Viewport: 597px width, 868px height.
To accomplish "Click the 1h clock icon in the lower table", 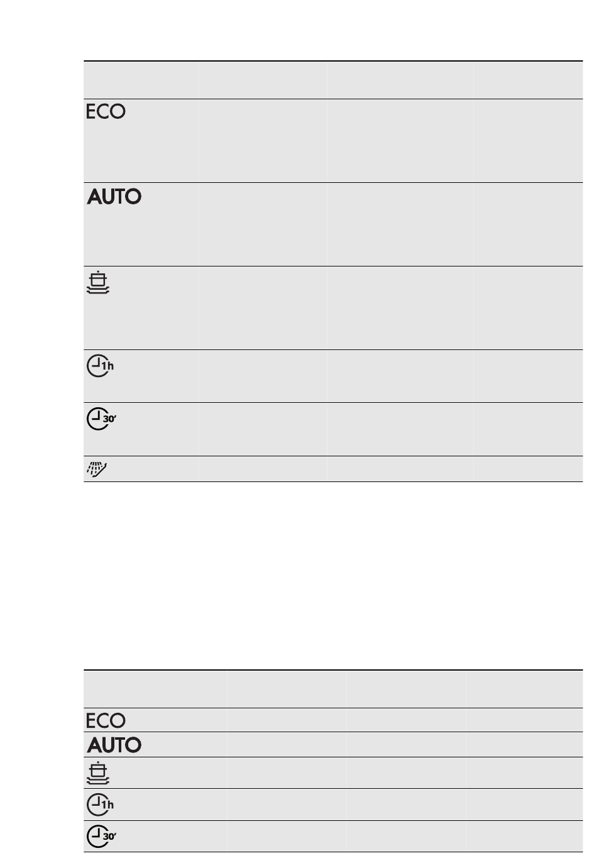I will point(100,805).
